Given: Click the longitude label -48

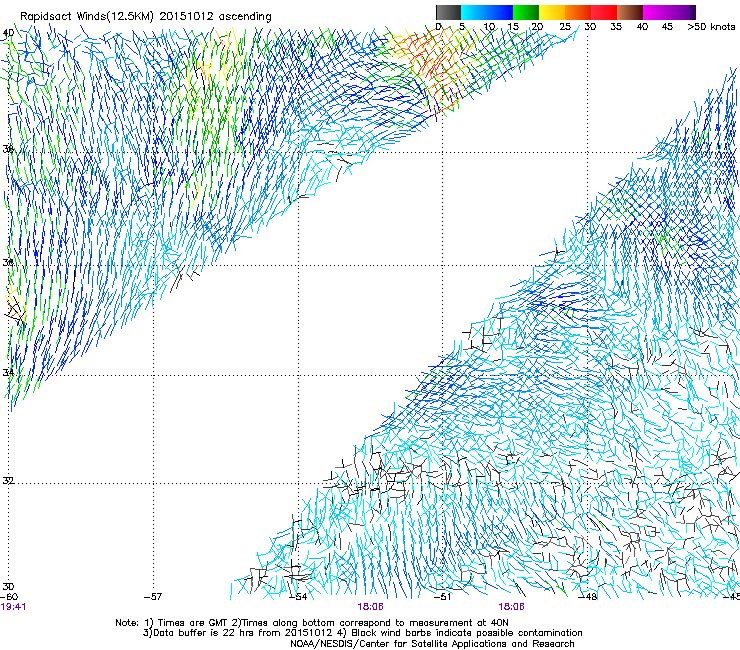Looking at the screenshot, I should click(x=588, y=597).
